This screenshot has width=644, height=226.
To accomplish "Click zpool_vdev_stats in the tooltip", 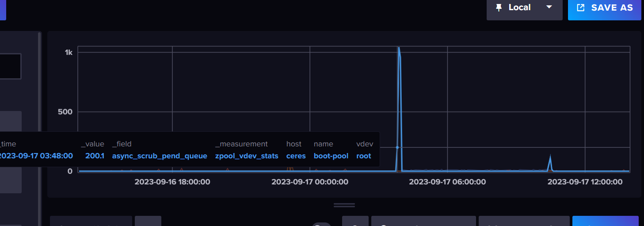I will tap(247, 156).
